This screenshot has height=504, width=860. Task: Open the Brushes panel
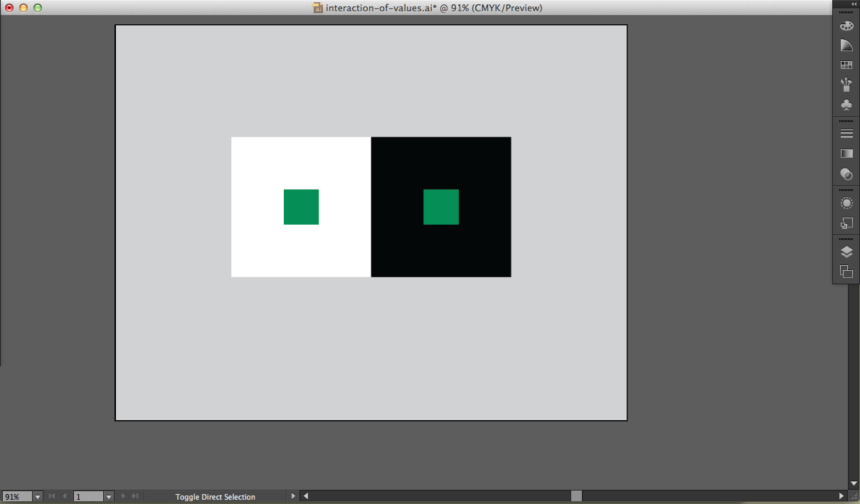[x=846, y=85]
